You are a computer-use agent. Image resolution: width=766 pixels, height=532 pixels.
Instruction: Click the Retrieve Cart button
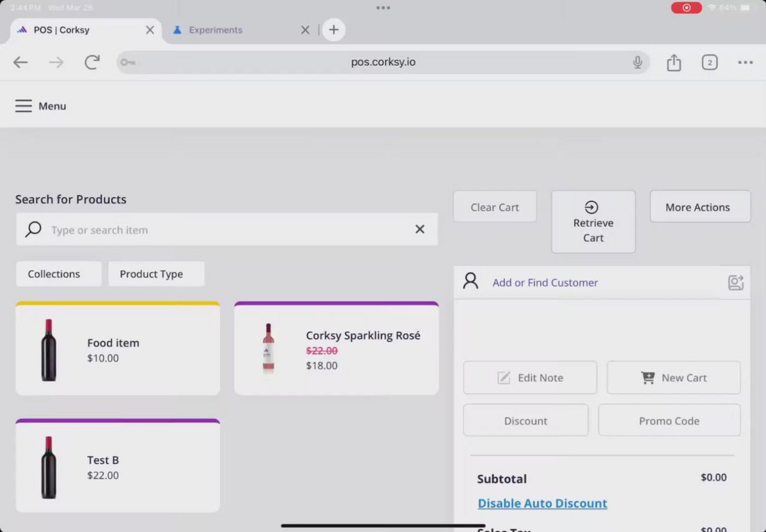[x=593, y=222]
